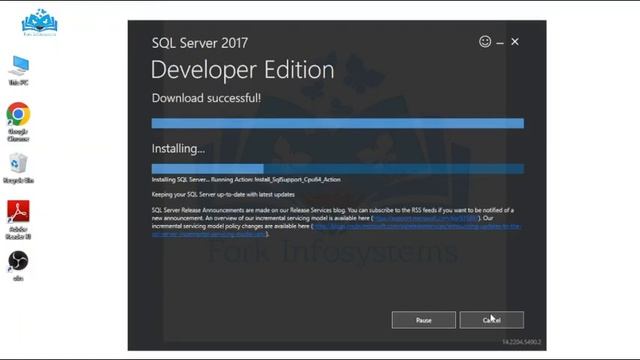This screenshot has height=360, width=640.
Task: Click the 'Installing...' heading
Action: click(x=178, y=149)
